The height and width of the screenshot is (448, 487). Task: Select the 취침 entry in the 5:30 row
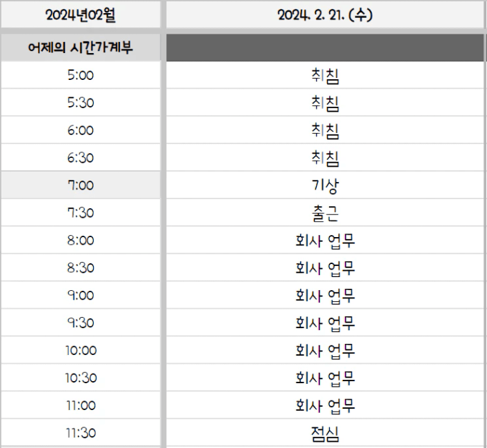326,103
